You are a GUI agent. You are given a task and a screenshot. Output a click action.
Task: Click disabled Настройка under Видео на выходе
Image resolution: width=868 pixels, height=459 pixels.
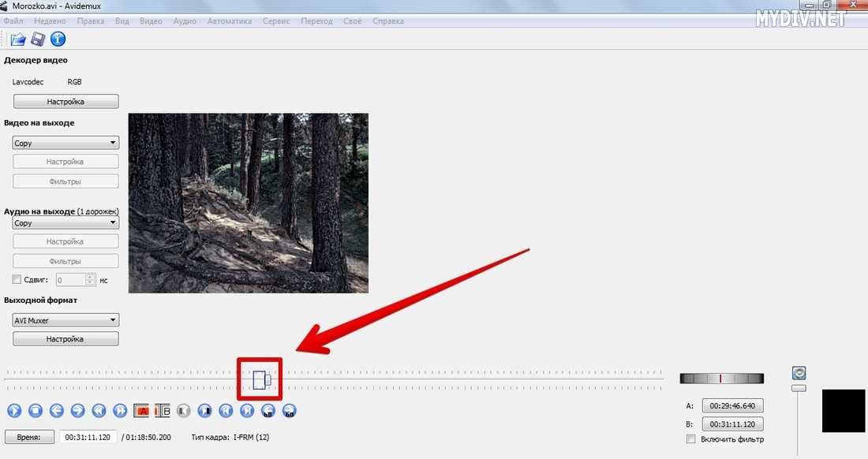coord(65,162)
